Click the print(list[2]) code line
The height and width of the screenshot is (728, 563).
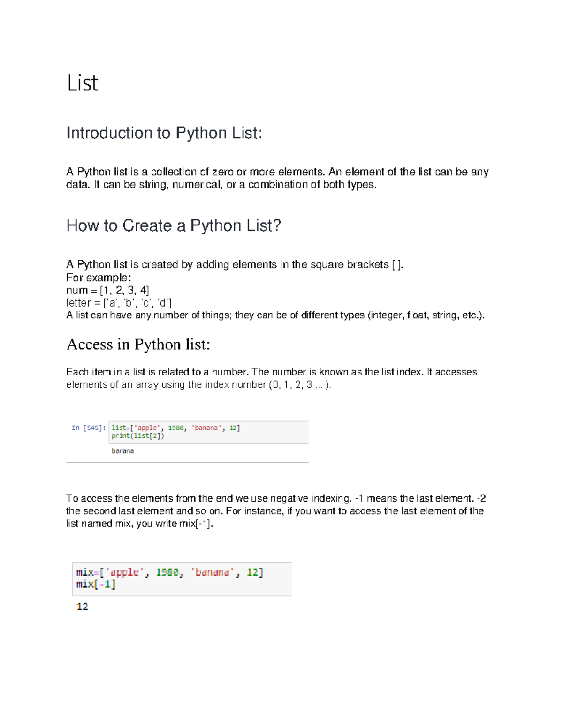point(138,436)
